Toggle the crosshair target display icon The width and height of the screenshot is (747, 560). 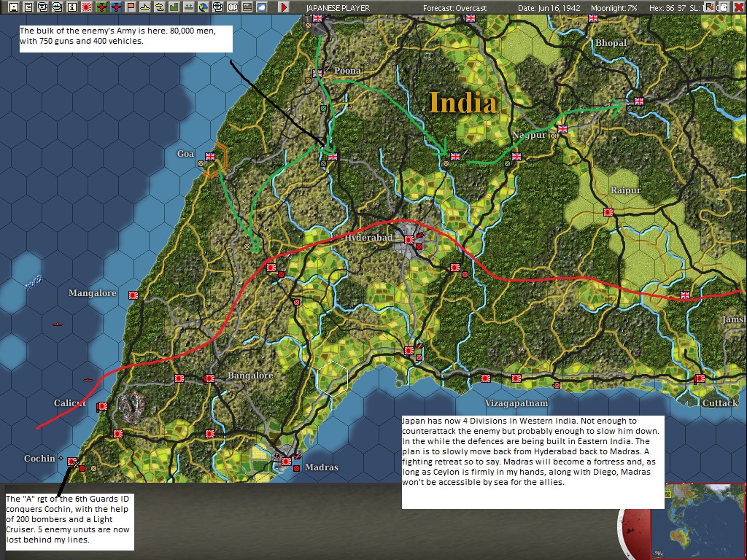click(x=217, y=7)
